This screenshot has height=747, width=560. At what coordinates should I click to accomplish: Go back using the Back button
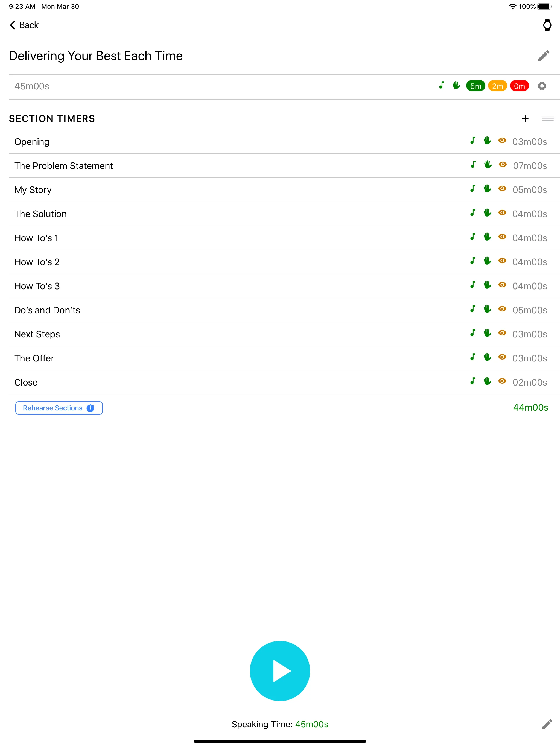coord(24,25)
